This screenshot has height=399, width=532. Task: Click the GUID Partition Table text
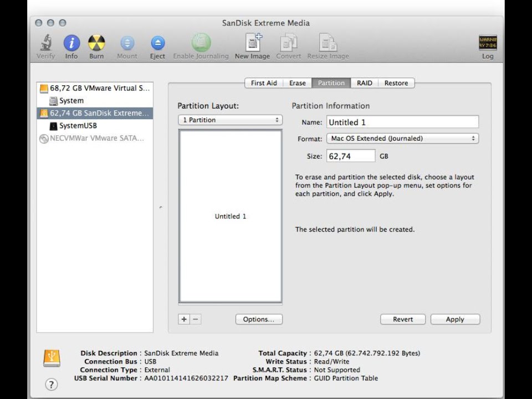tap(346, 378)
